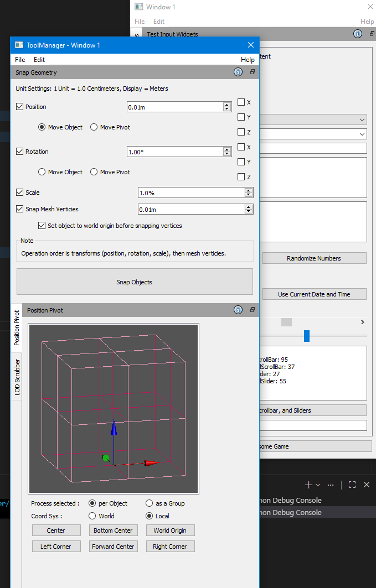
Task: Click the blue horizontal slider handle
Action: (306, 336)
